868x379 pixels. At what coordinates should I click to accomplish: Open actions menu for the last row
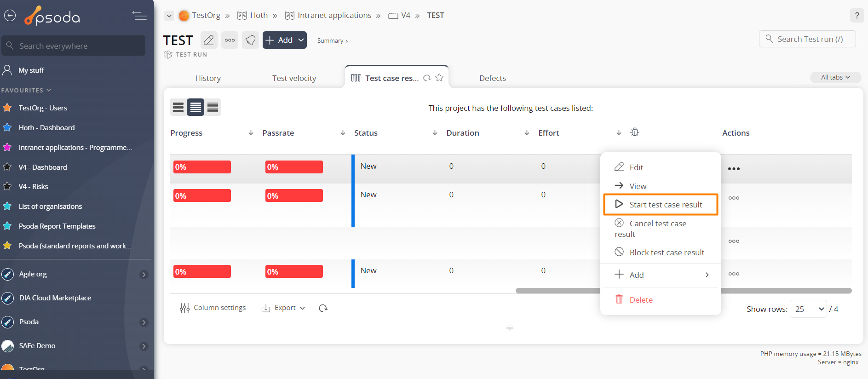734,274
